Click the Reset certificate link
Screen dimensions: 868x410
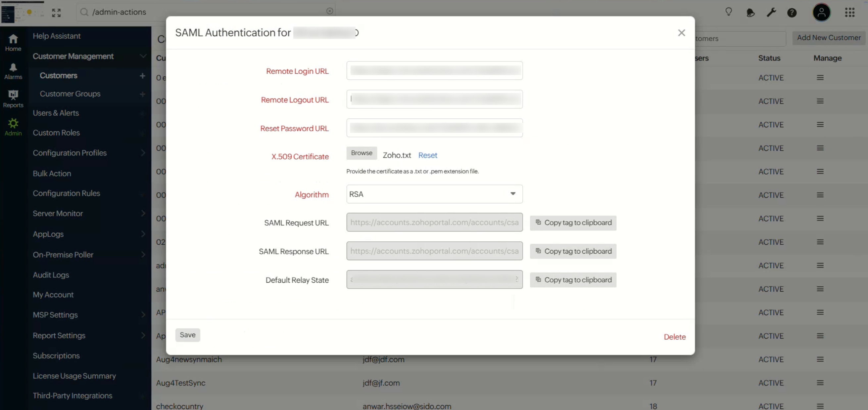pos(428,155)
